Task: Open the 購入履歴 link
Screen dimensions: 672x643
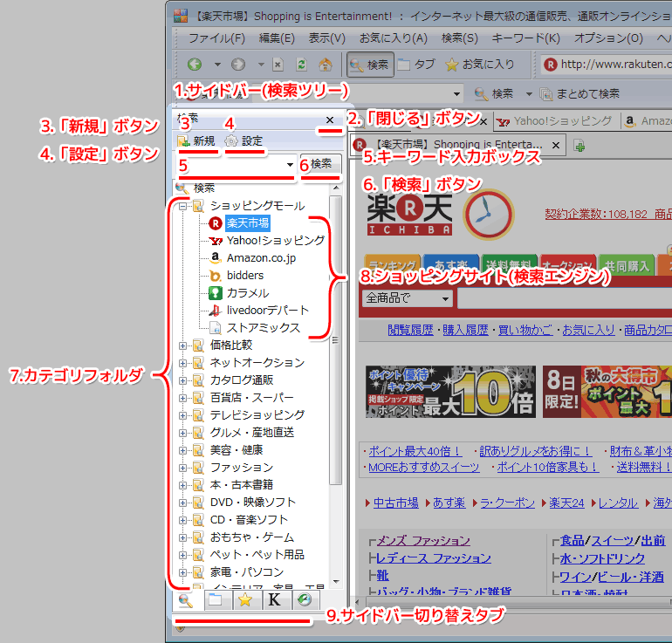Action: tap(465, 330)
